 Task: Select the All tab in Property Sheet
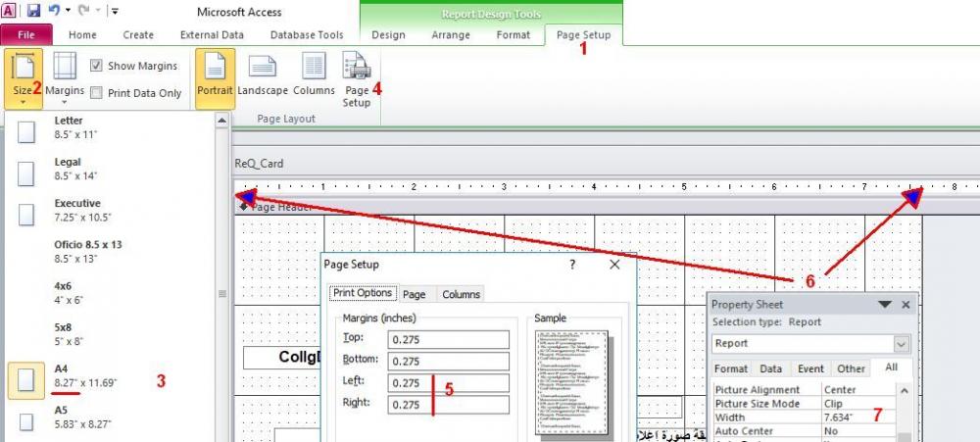click(891, 368)
